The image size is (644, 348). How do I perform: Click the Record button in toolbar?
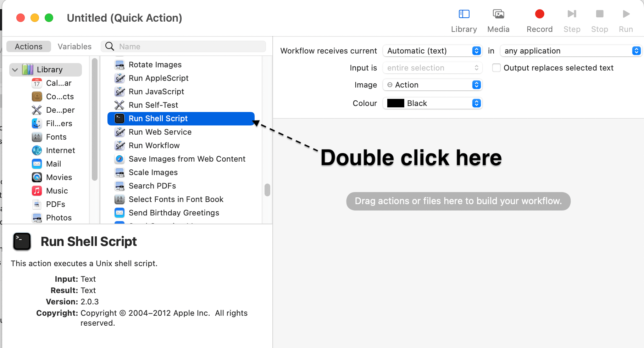point(539,14)
